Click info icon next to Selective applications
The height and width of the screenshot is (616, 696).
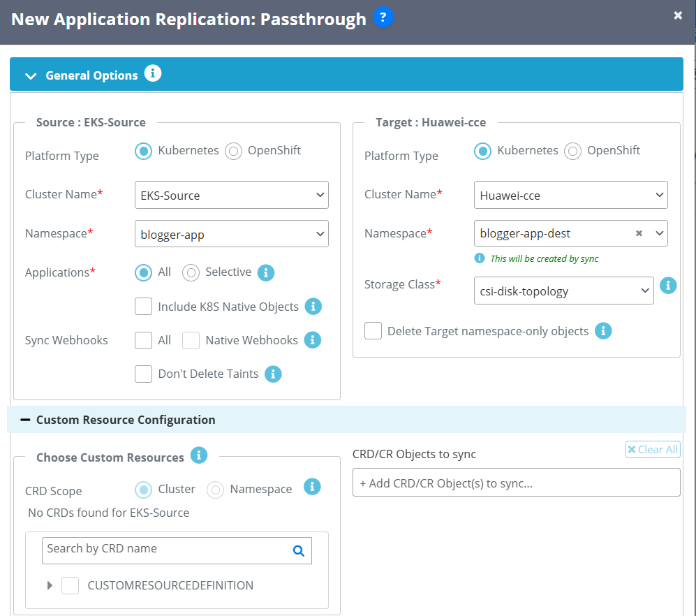click(266, 272)
